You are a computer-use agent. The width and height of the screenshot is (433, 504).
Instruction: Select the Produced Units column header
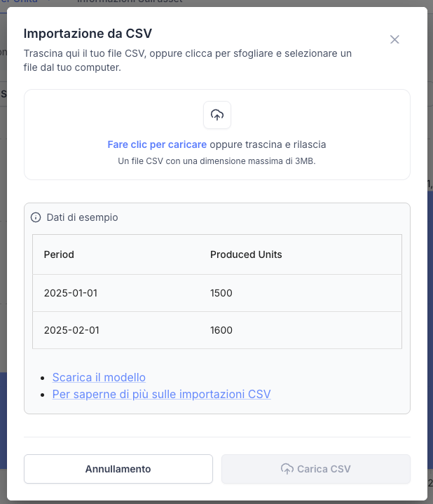pos(246,254)
